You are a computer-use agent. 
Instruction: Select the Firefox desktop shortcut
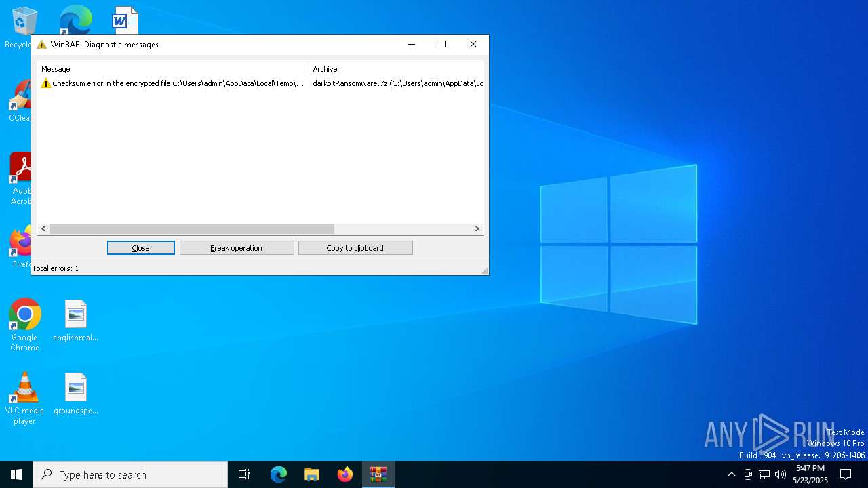click(22, 247)
